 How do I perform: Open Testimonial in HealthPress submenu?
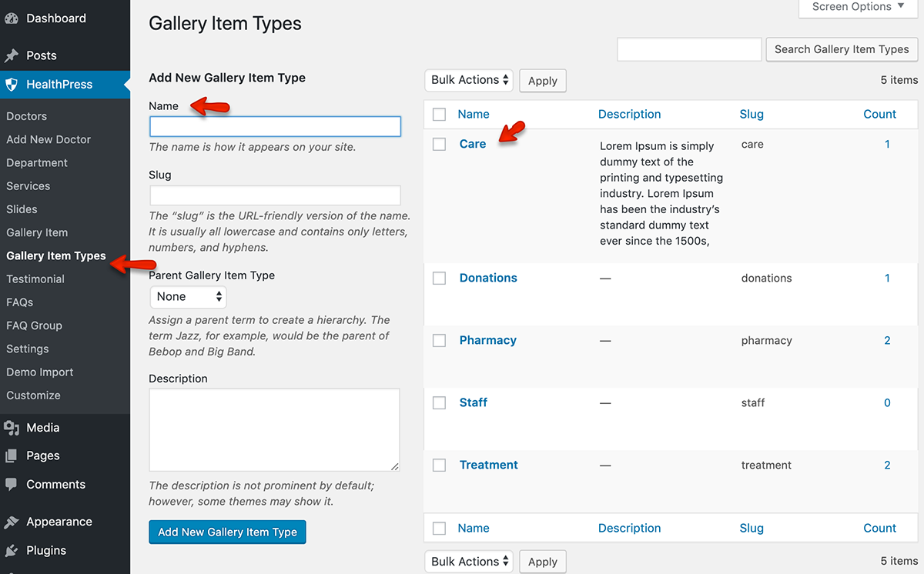[35, 279]
